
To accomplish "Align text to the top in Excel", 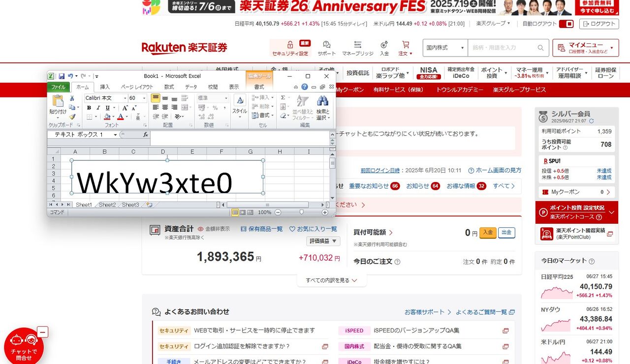I will (x=156, y=98).
